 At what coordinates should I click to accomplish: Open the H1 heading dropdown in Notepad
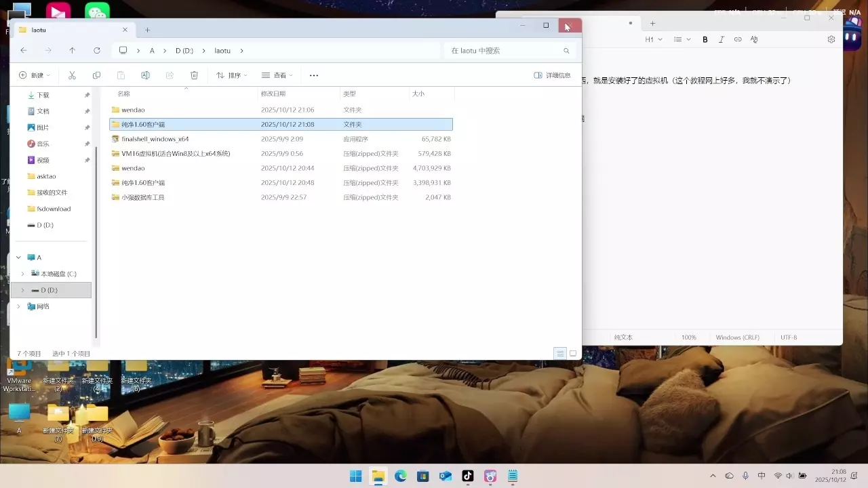pos(652,39)
